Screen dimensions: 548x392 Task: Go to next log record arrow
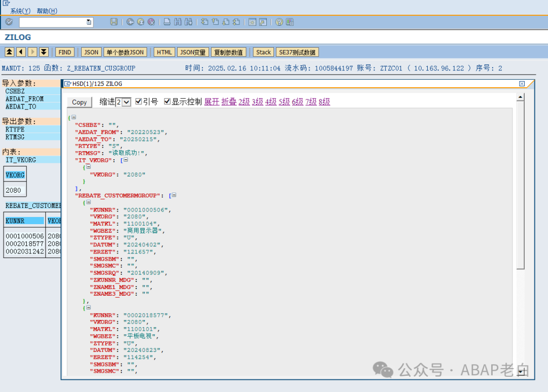(32, 52)
